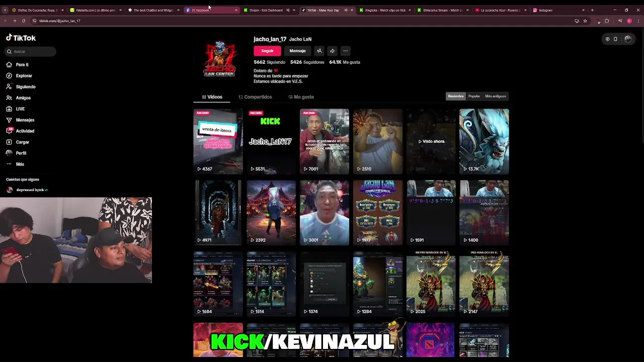Open the video with 3001 views
The image size is (644, 362).
pos(324,212)
